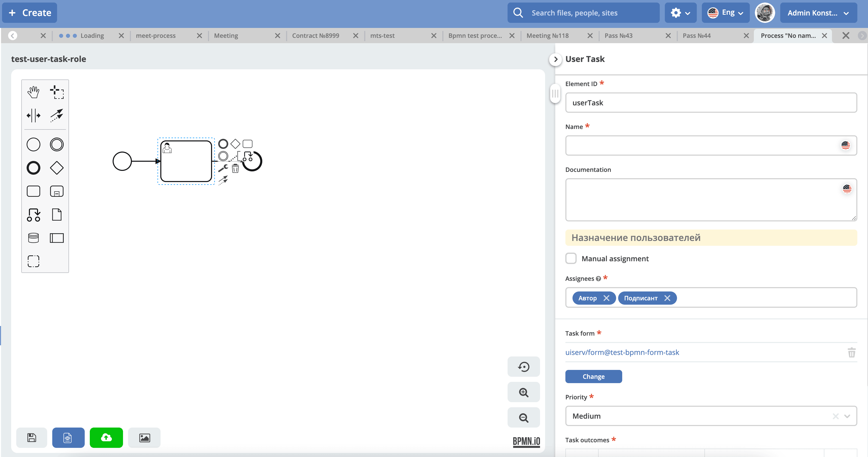This screenshot has width=868, height=457.
Task: Select the user task shape on canvas
Action: [186, 161]
